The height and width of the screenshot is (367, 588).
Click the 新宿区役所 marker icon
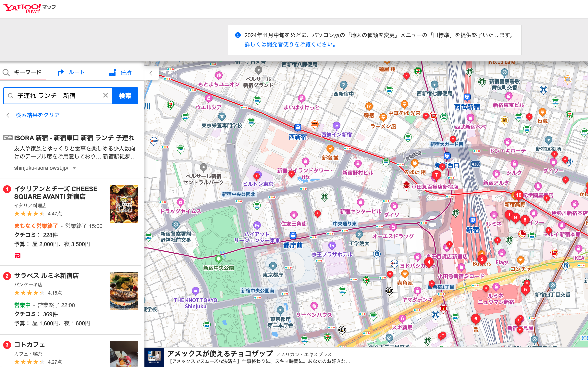point(548,140)
